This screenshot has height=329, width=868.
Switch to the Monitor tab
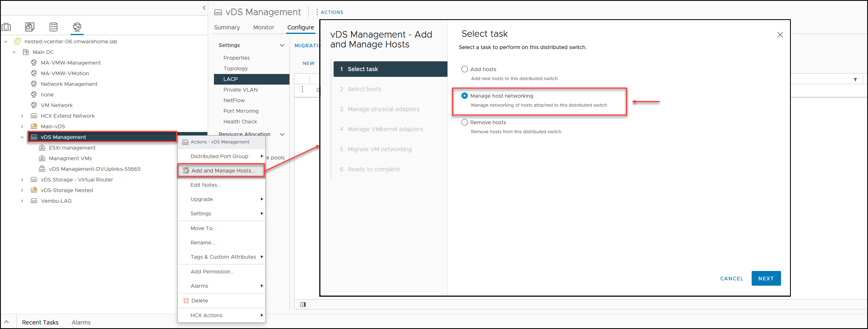point(264,27)
